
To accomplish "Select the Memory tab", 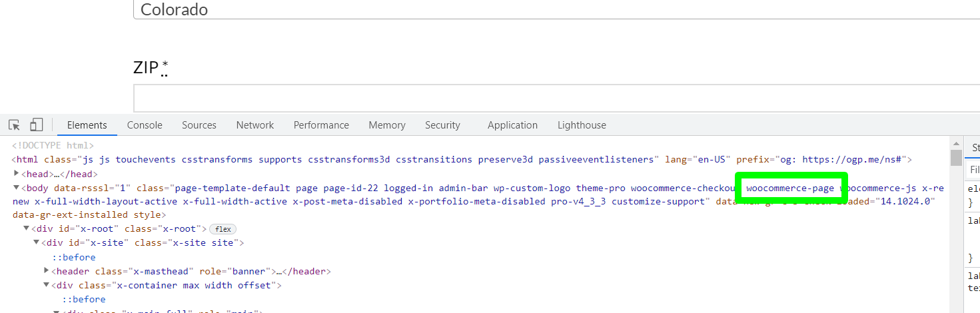I will [x=386, y=125].
